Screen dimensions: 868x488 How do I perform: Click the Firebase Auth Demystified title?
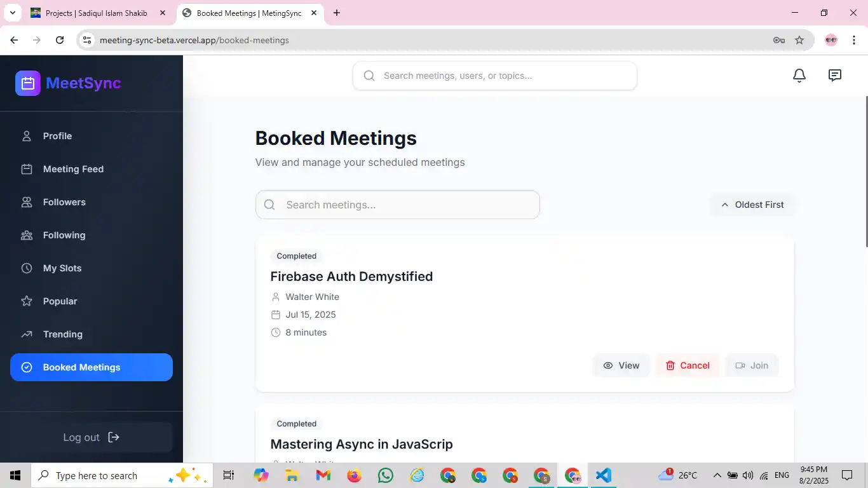pos(351,276)
